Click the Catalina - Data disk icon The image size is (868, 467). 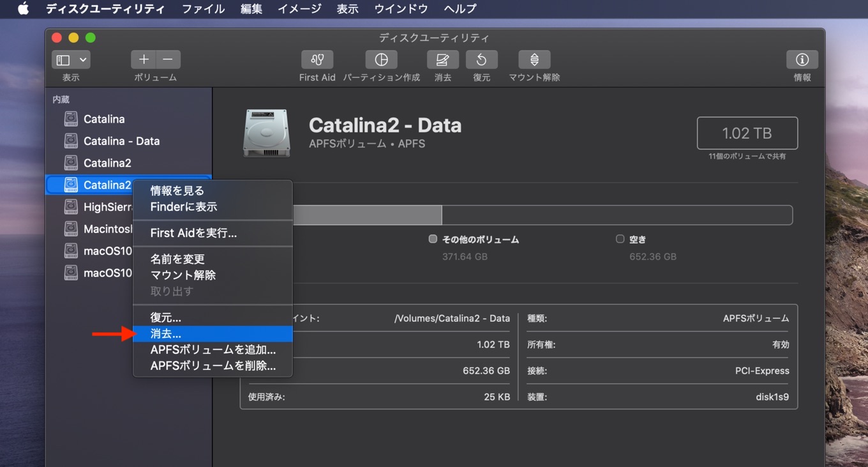(x=71, y=141)
